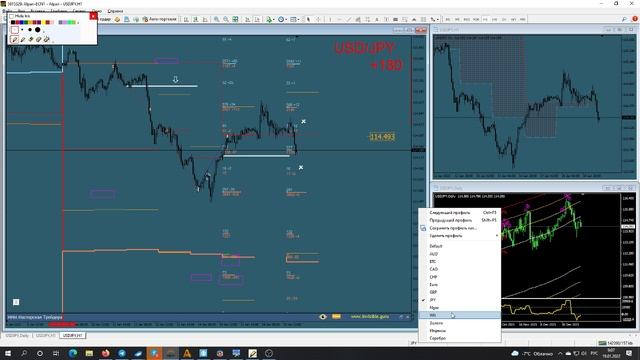
Task: Open the Windows Start menu
Action: click(x=8, y=353)
